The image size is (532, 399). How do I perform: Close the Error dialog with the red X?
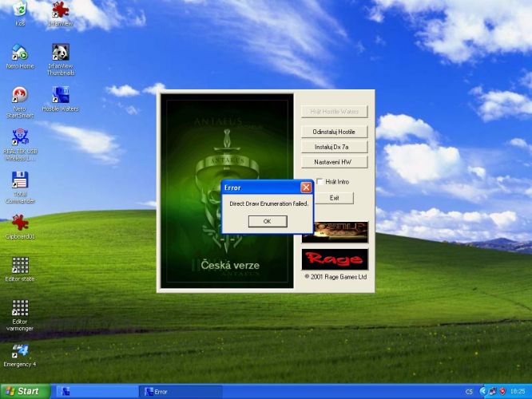[x=306, y=188]
